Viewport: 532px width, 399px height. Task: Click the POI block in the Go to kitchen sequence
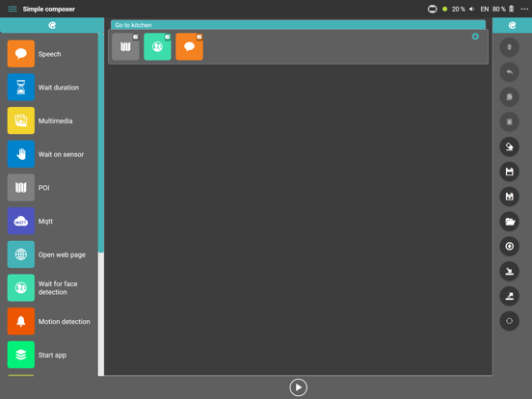click(125, 47)
